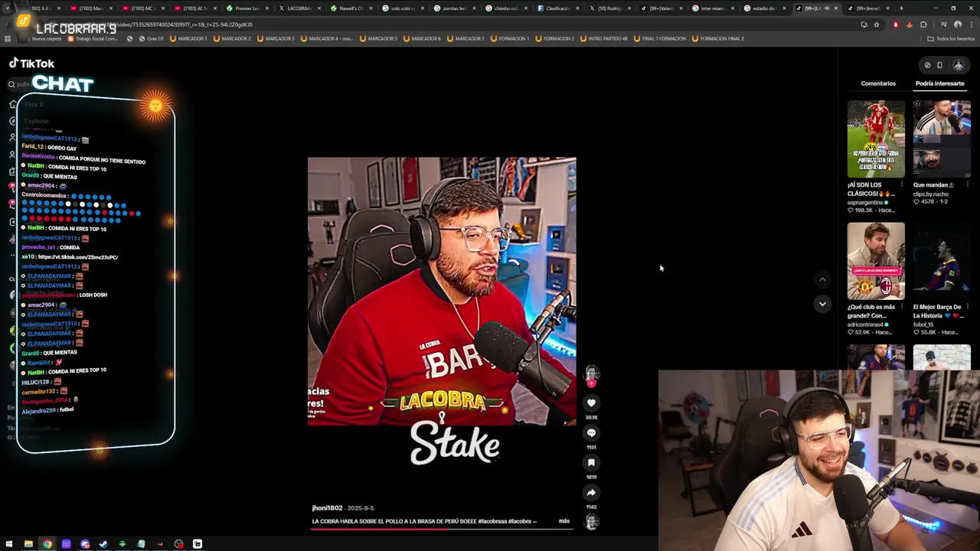This screenshot has width=980, height=551.
Task: Open options for Que mandan video
Action: pyautogui.click(x=967, y=184)
